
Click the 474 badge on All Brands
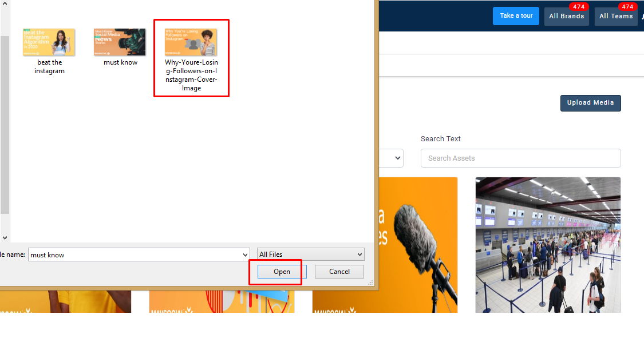579,7
